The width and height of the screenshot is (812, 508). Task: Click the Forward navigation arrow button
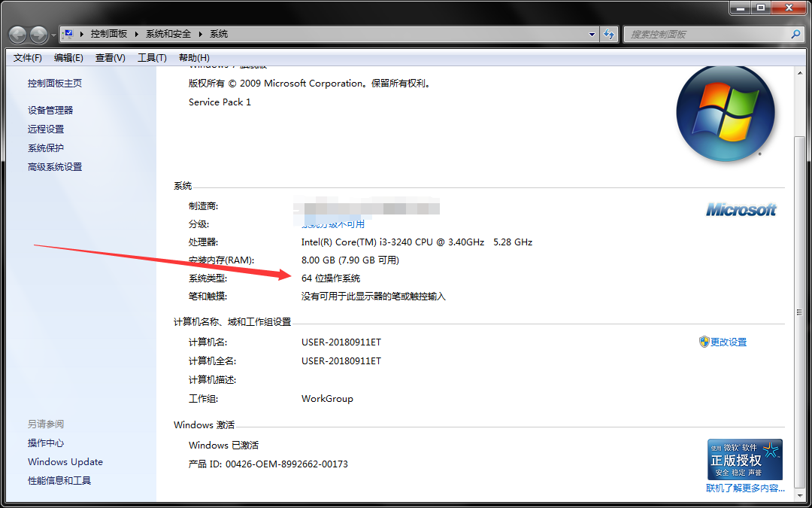pyautogui.click(x=39, y=35)
